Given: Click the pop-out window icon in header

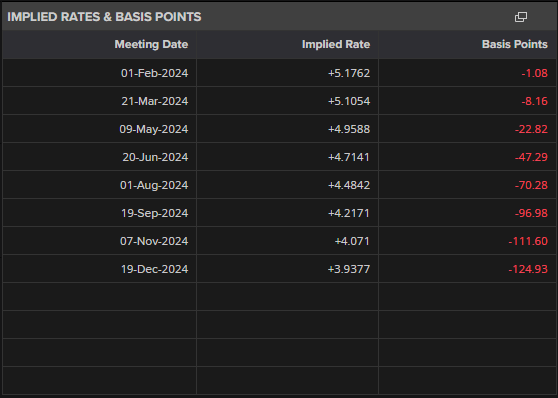Looking at the screenshot, I should tap(521, 17).
